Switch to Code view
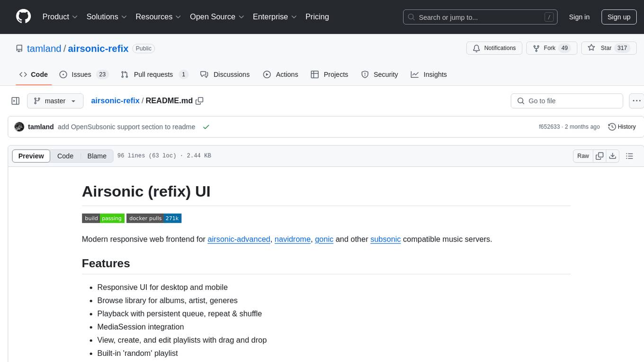644x362 pixels. tap(65, 156)
